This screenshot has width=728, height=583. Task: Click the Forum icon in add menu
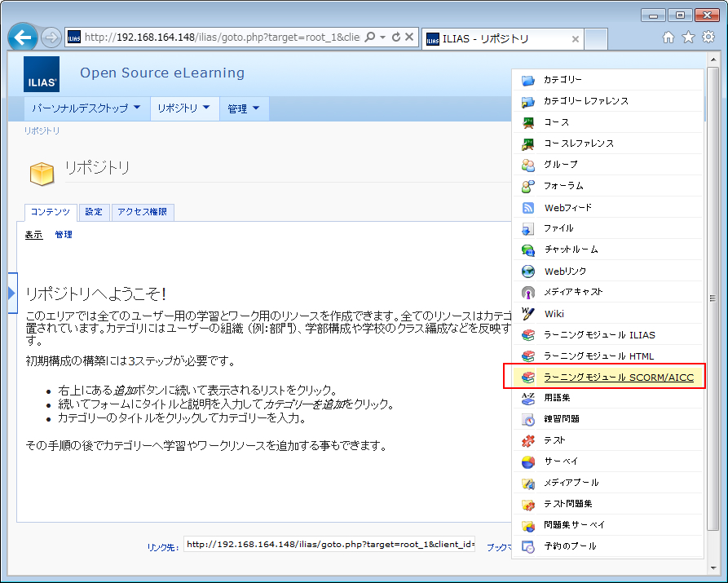[x=528, y=186]
